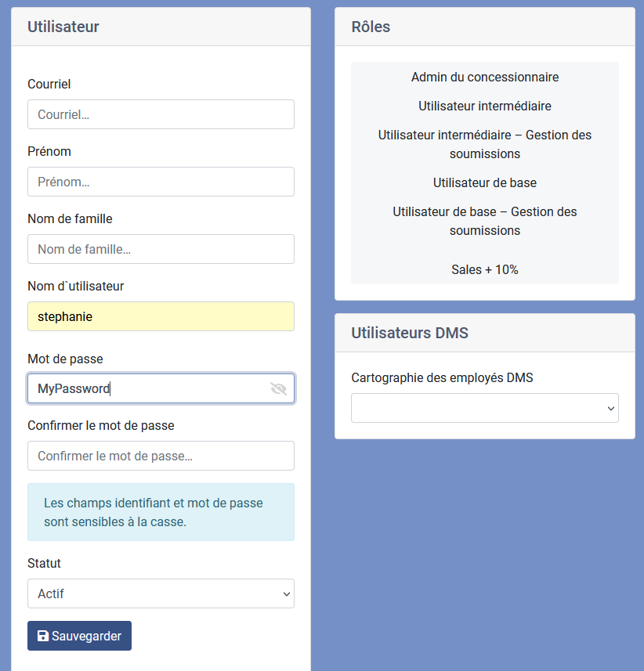Toggle password visibility eye icon
Image resolution: width=644 pixels, height=671 pixels.
tap(278, 388)
